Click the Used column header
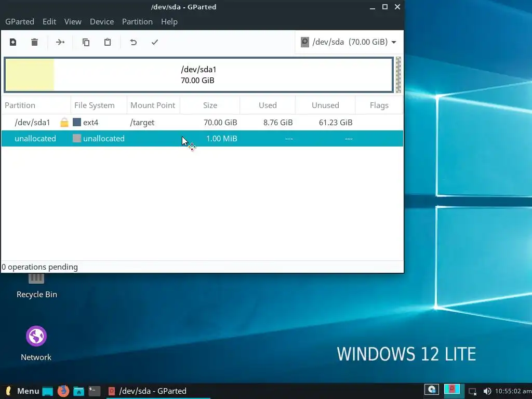The height and width of the screenshot is (399, 532). coord(268,105)
